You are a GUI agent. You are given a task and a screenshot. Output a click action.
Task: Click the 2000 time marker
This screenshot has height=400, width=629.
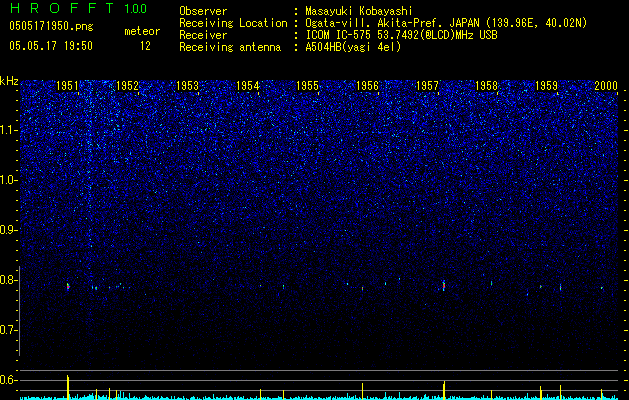pyautogui.click(x=606, y=85)
